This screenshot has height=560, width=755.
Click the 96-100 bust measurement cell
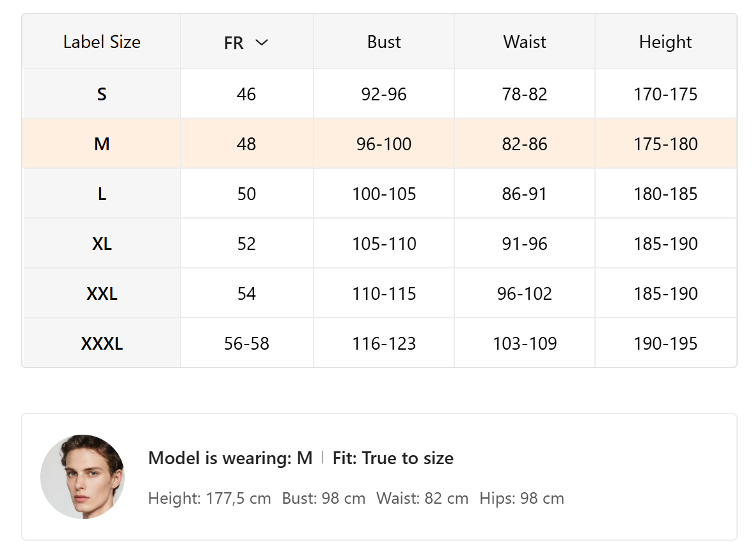(x=384, y=144)
